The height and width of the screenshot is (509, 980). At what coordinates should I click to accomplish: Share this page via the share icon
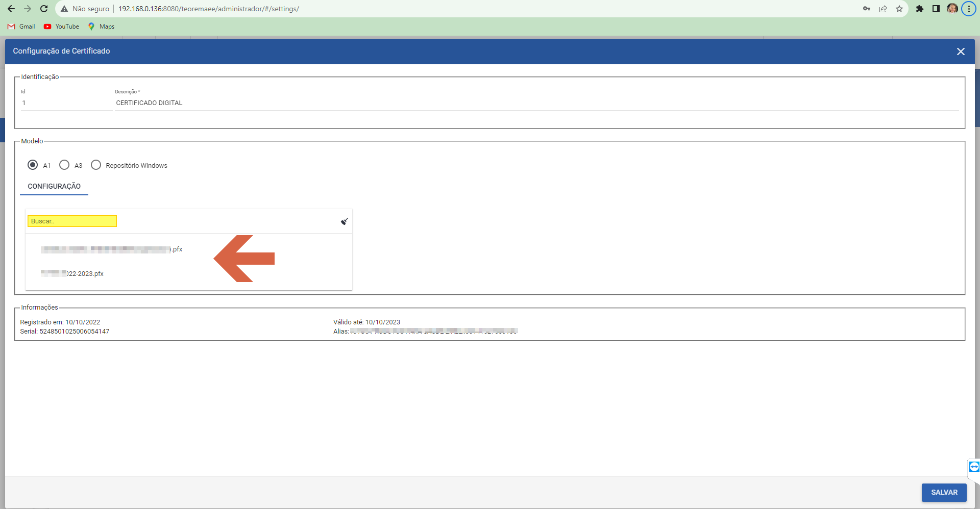click(x=883, y=9)
